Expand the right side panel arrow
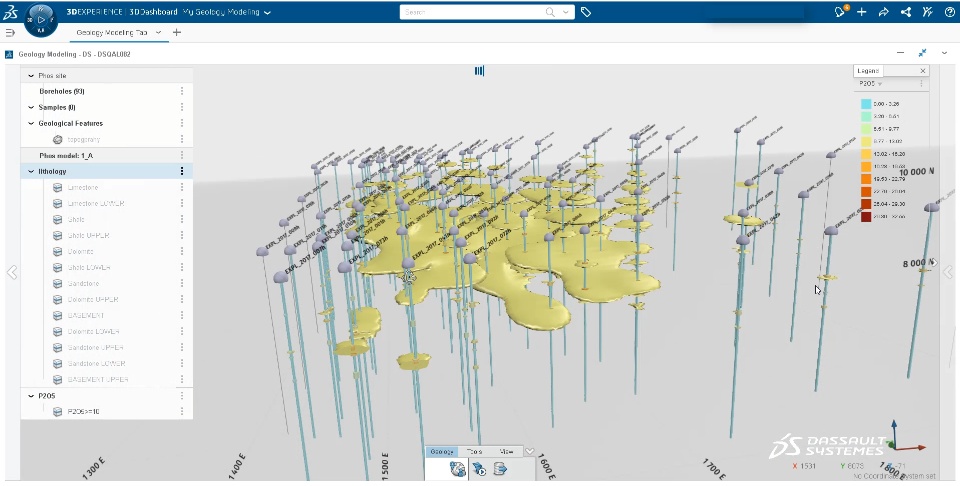 (948, 272)
